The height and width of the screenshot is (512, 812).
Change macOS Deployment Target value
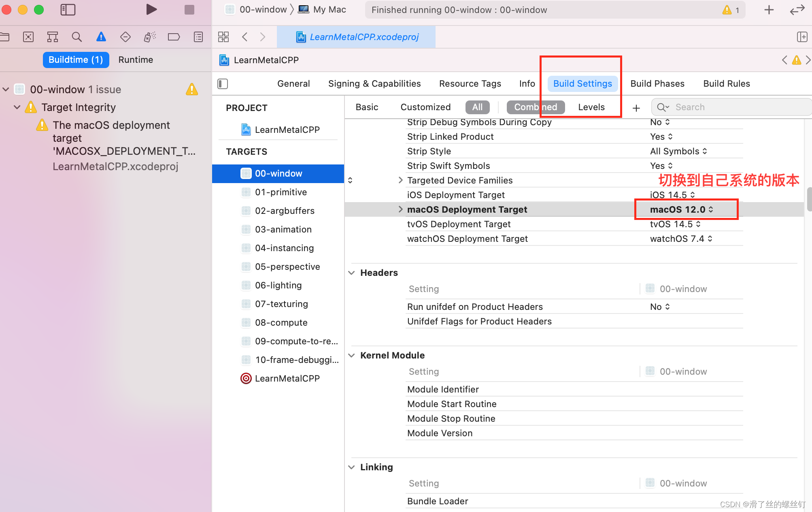[x=682, y=209]
